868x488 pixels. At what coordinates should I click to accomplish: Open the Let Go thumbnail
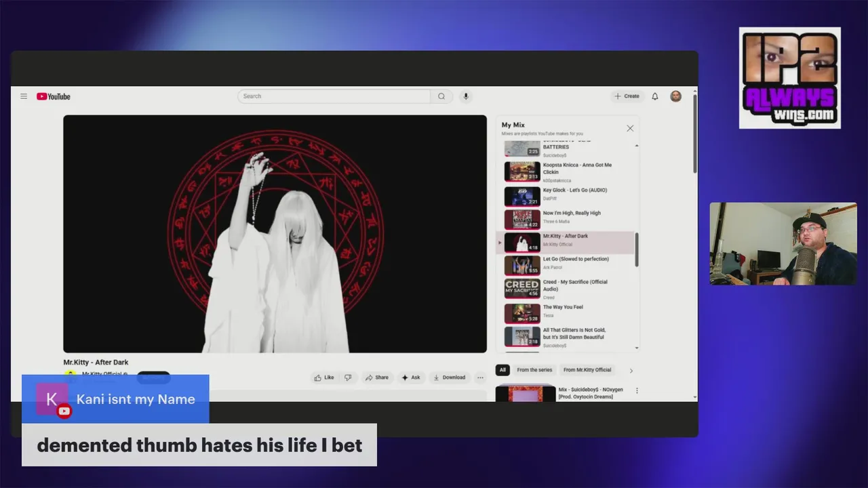point(522,265)
